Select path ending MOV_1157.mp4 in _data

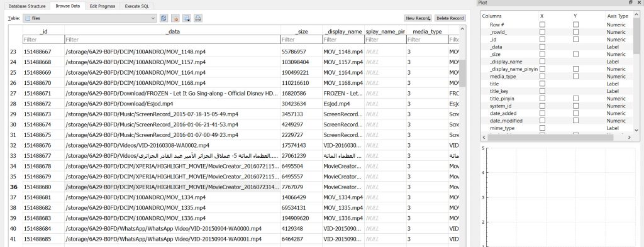172,62
